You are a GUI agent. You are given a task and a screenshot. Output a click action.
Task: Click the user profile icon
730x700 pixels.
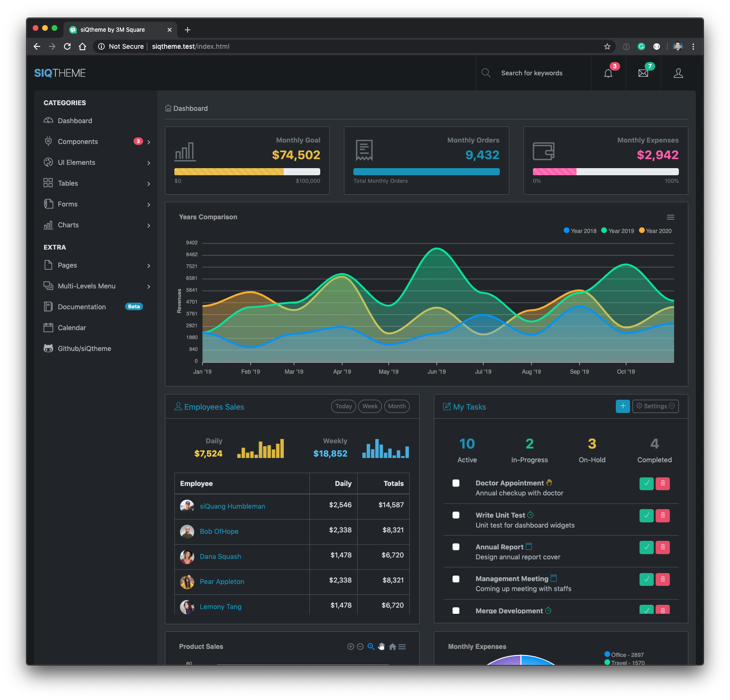(x=678, y=73)
